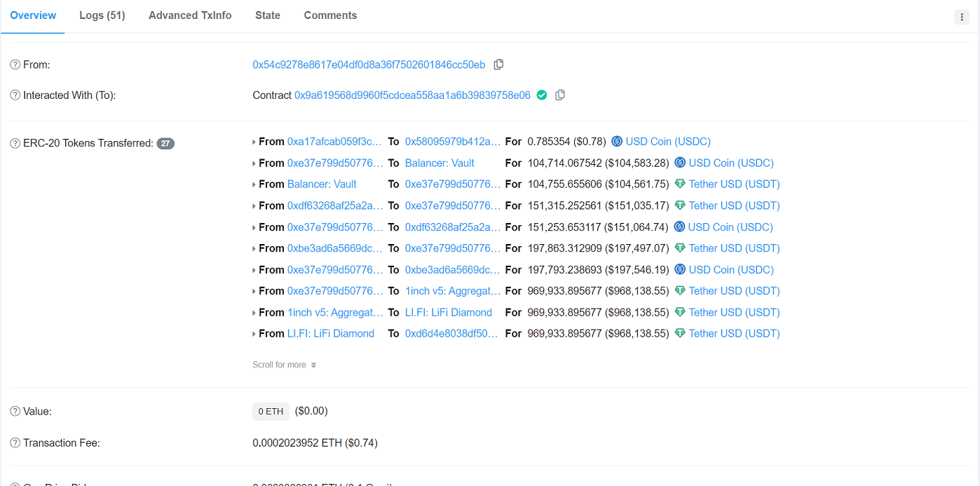The width and height of the screenshot is (980, 486).
Task: Click the green verified checkmark icon
Action: 542,95
